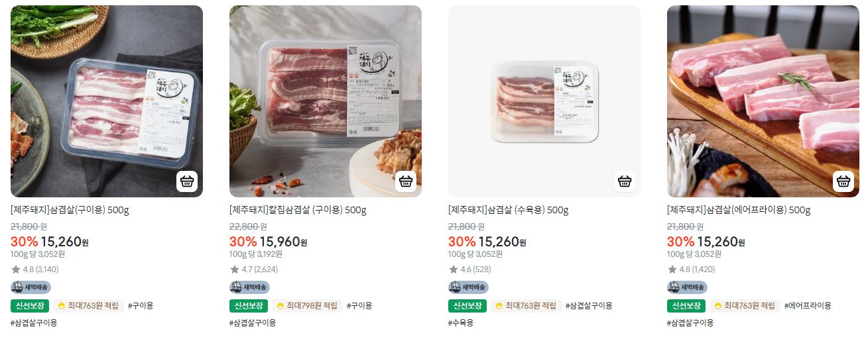Open [제주돼지]삼겹살(에어프라이용) 500g title link
The width and height of the screenshot is (868, 345).
pyautogui.click(x=739, y=211)
